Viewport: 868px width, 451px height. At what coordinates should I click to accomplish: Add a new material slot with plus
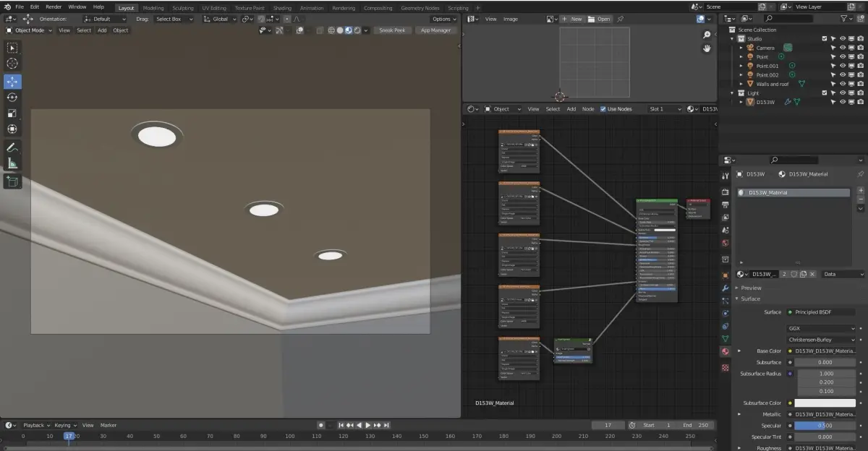coord(861,190)
